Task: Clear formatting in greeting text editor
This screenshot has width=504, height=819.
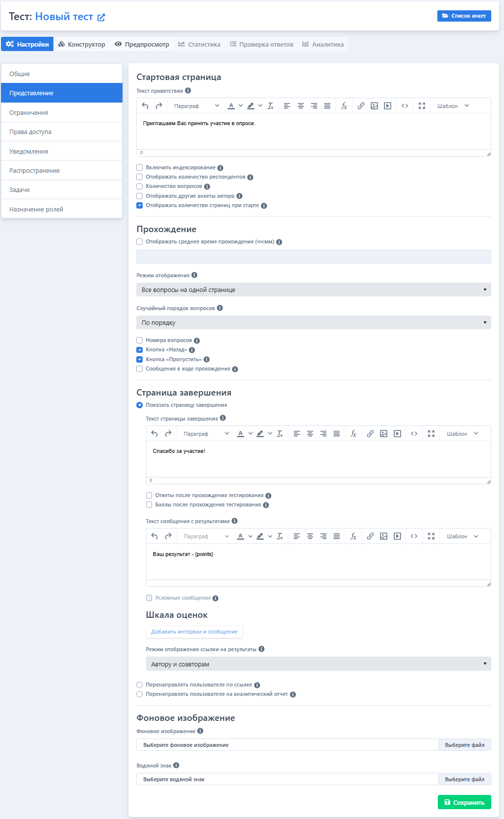Action: (271, 106)
